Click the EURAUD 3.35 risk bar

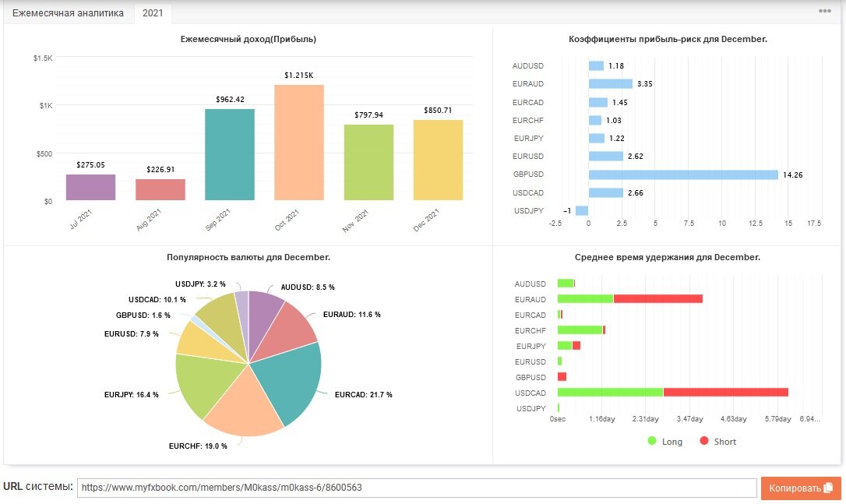point(610,83)
